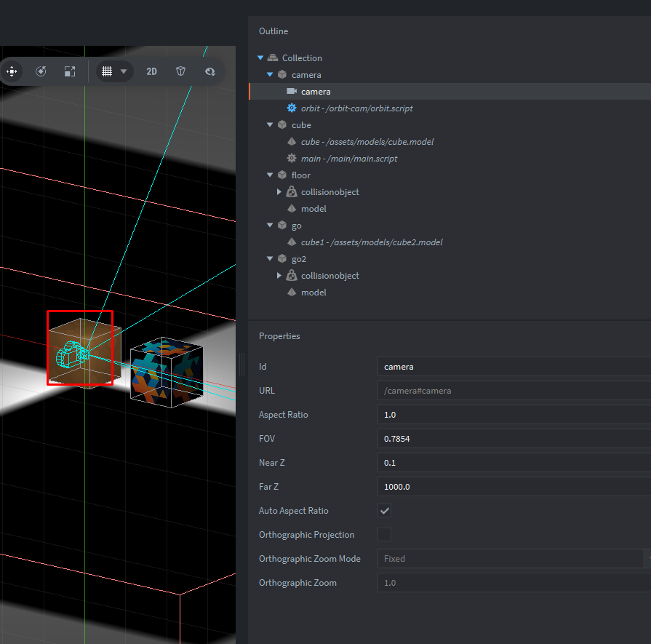Collapse the cube game object
The image size is (651, 644).
tap(270, 125)
